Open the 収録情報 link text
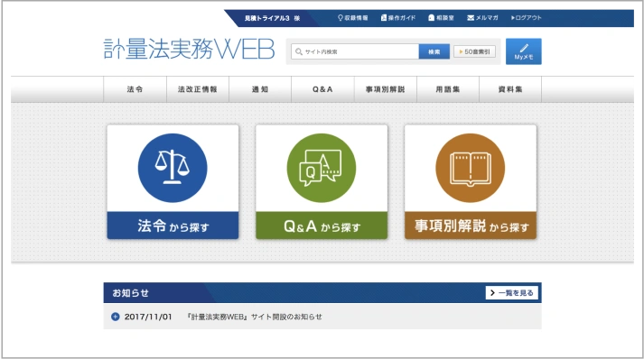 pos(356,18)
